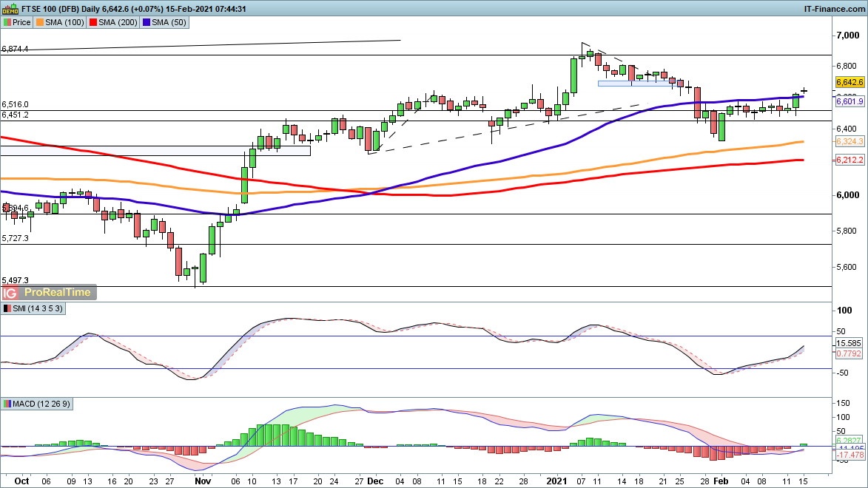Screen dimensions: 868x488
Task: Click the Price legend candlestick icon
Action: pos(7,23)
